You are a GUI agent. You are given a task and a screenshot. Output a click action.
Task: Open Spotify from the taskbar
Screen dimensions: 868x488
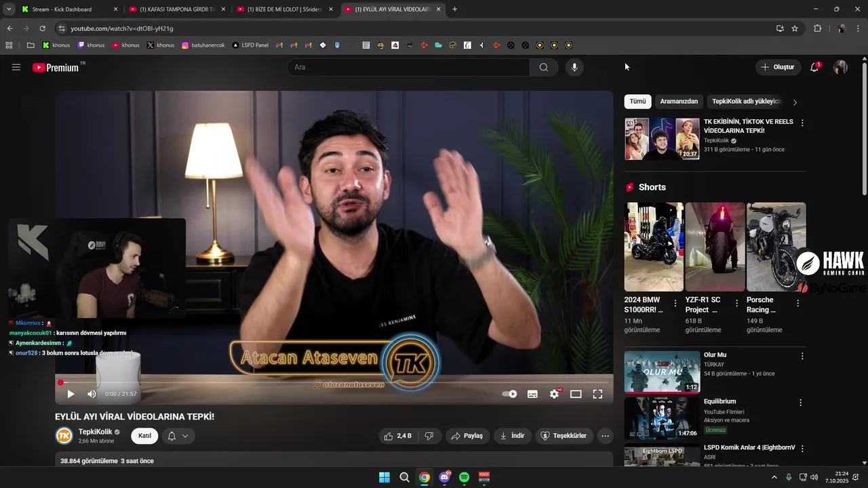click(x=465, y=477)
